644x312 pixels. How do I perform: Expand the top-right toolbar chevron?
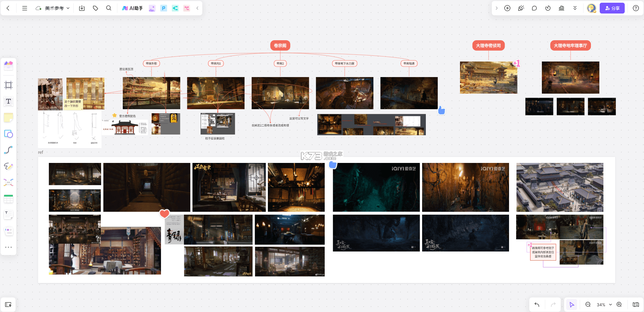(497, 8)
